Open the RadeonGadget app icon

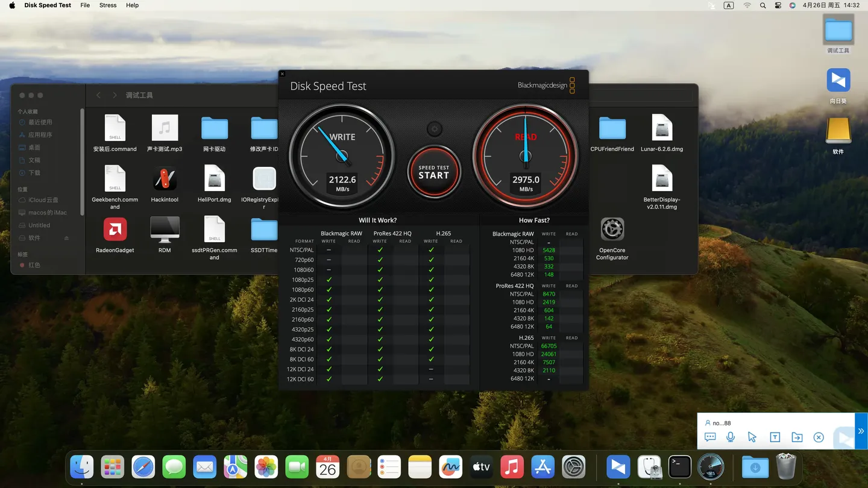point(115,230)
